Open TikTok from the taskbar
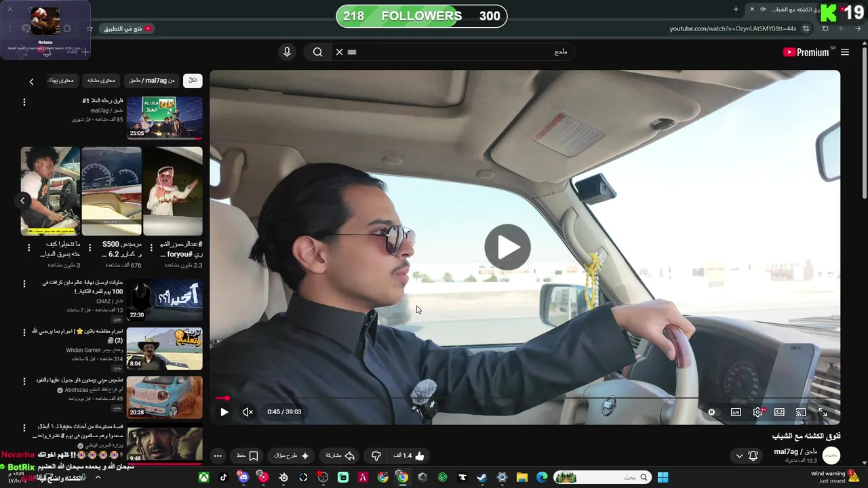The image size is (868, 488). (x=223, y=477)
